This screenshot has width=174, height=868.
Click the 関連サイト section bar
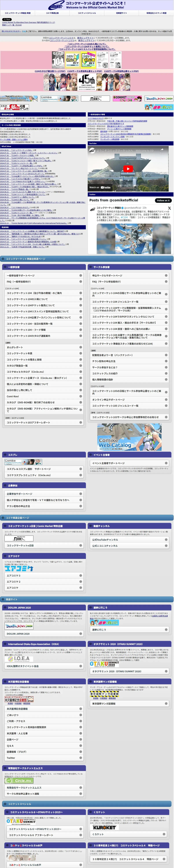pyautogui.click(x=87, y=599)
